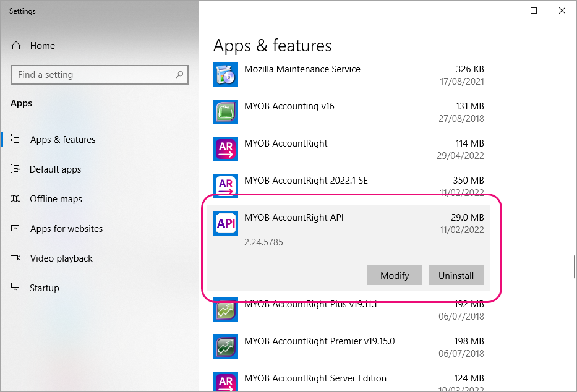Click the MYOB AccountRight Server Edition icon
Viewport: 577px width, 392px height.
tap(225, 381)
